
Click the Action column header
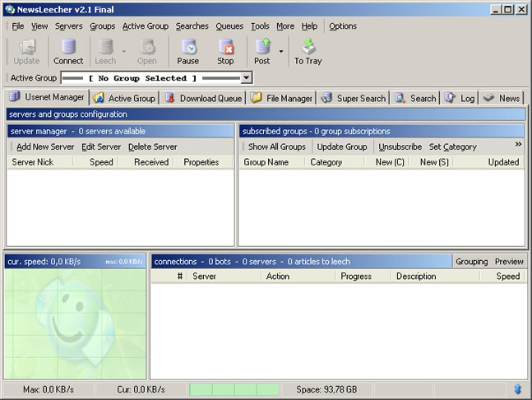(298, 277)
